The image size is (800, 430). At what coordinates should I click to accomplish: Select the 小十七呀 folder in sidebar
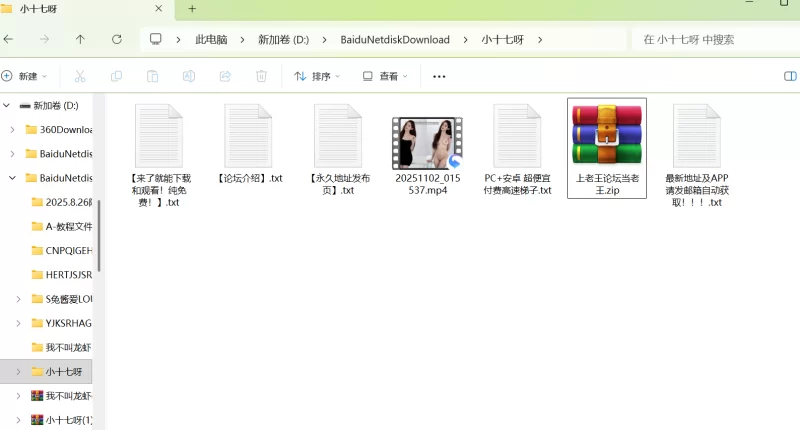pos(57,371)
